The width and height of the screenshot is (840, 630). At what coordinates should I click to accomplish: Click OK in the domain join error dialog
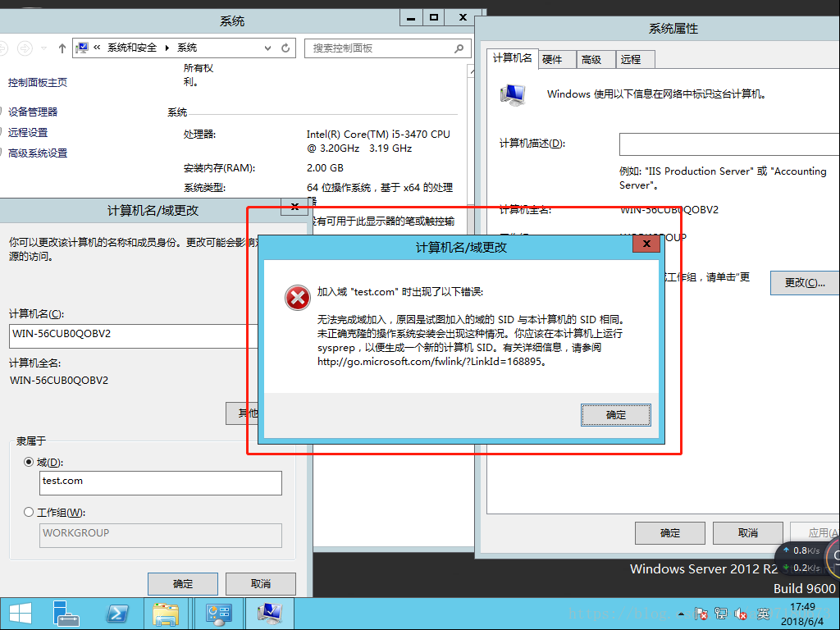click(615, 415)
